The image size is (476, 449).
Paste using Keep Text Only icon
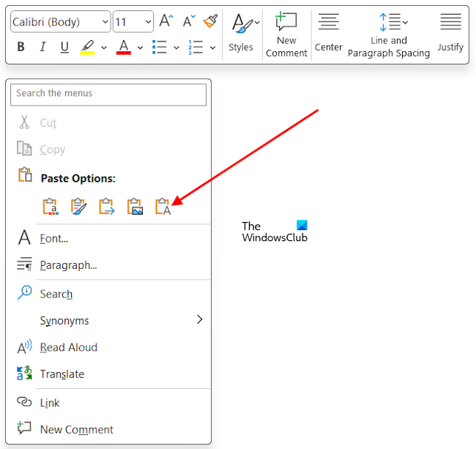click(163, 207)
